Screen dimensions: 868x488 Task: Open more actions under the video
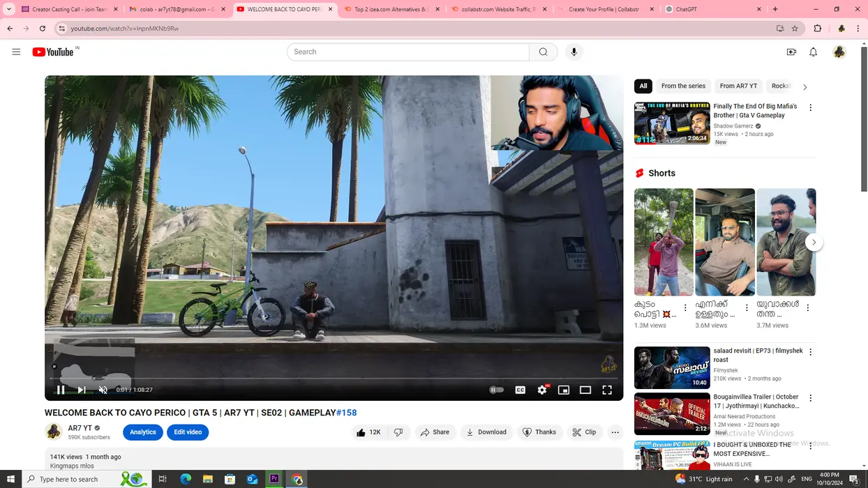pyautogui.click(x=615, y=432)
